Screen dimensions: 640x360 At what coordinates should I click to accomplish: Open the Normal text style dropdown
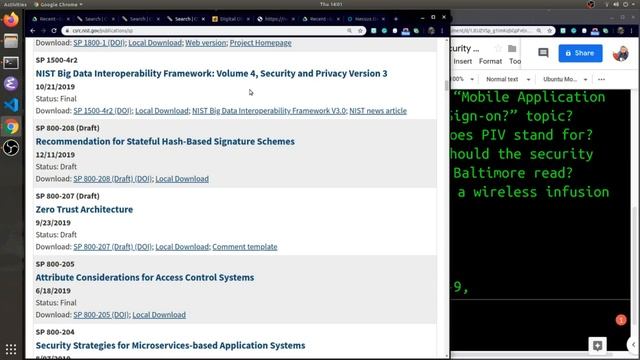pos(508,79)
